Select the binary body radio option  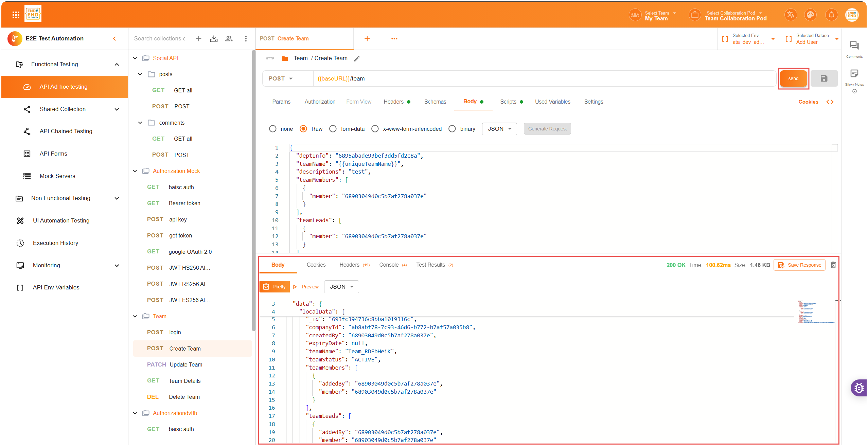click(x=452, y=129)
